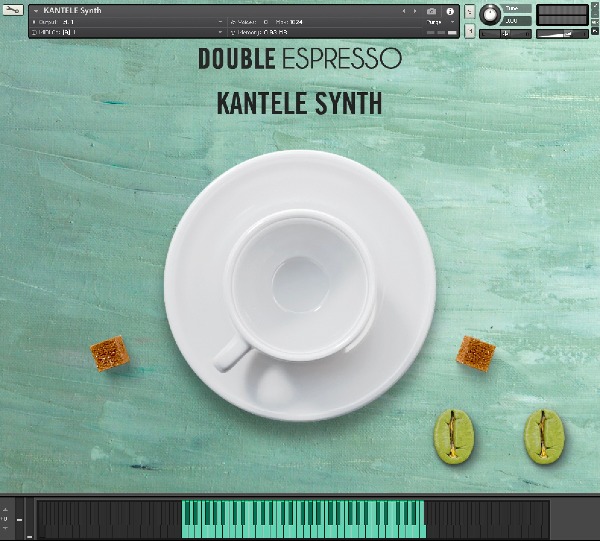Click the right brown sugar cube control
The height and width of the screenshot is (541, 600).
pyautogui.click(x=476, y=354)
